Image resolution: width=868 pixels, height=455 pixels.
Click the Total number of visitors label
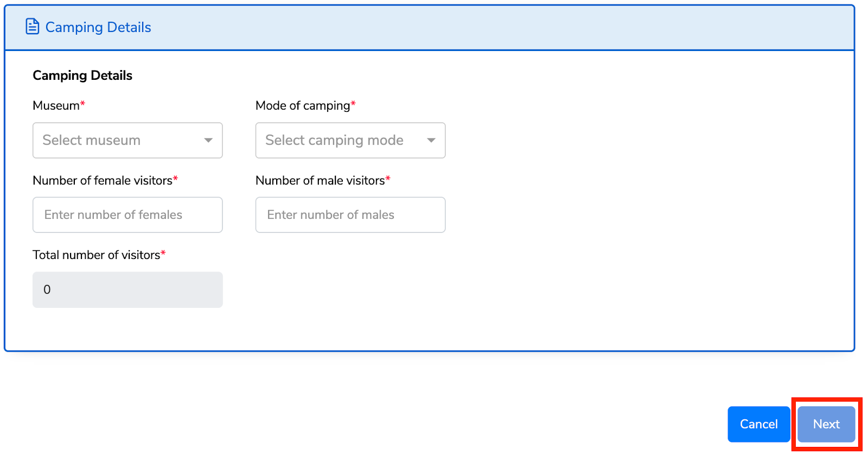[x=97, y=255]
